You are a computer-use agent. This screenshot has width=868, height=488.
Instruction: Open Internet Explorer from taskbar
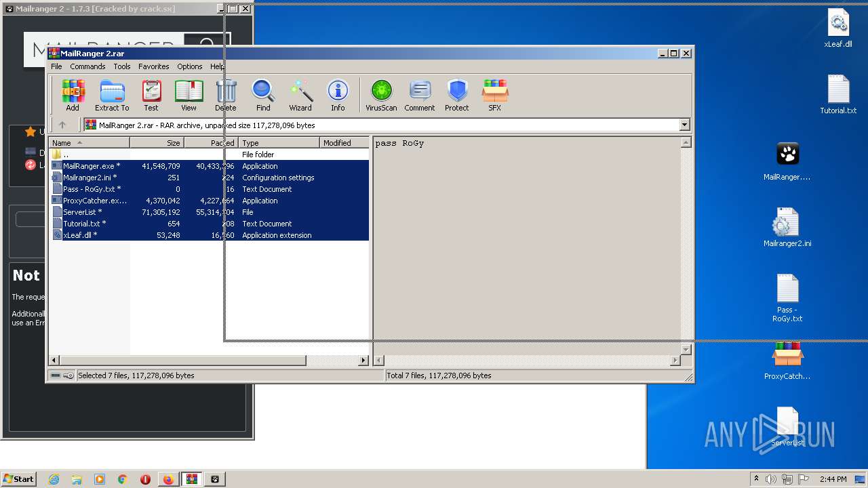tap(54, 479)
